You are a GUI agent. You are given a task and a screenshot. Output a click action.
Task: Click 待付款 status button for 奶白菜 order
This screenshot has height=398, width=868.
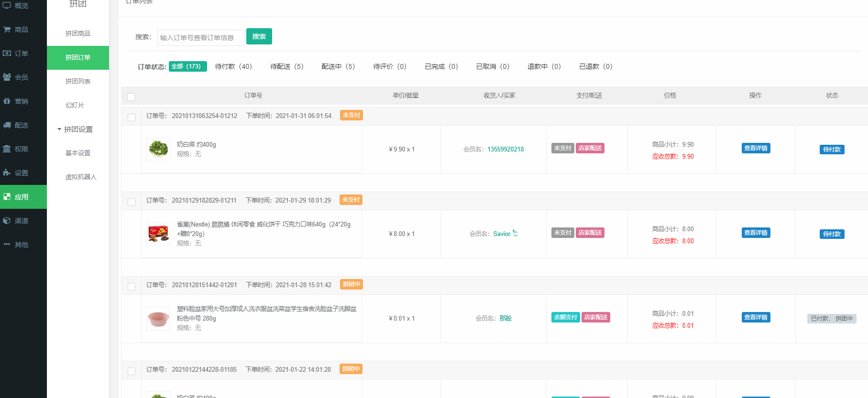(x=832, y=150)
